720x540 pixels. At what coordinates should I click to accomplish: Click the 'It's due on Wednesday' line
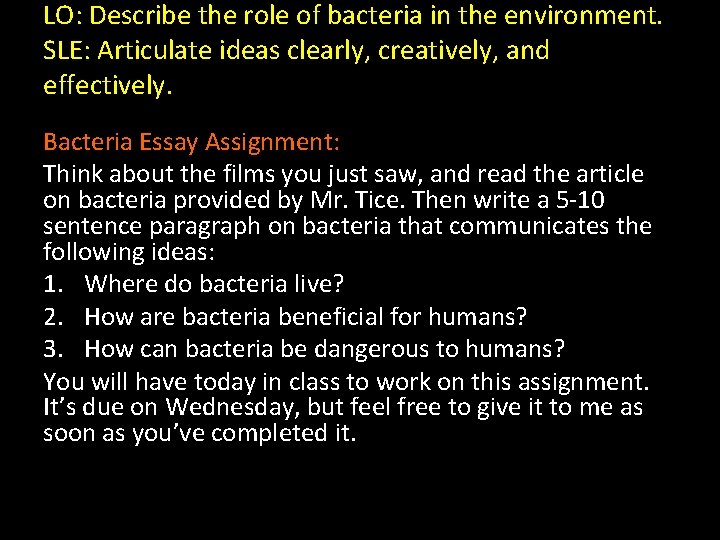[x=343, y=408]
